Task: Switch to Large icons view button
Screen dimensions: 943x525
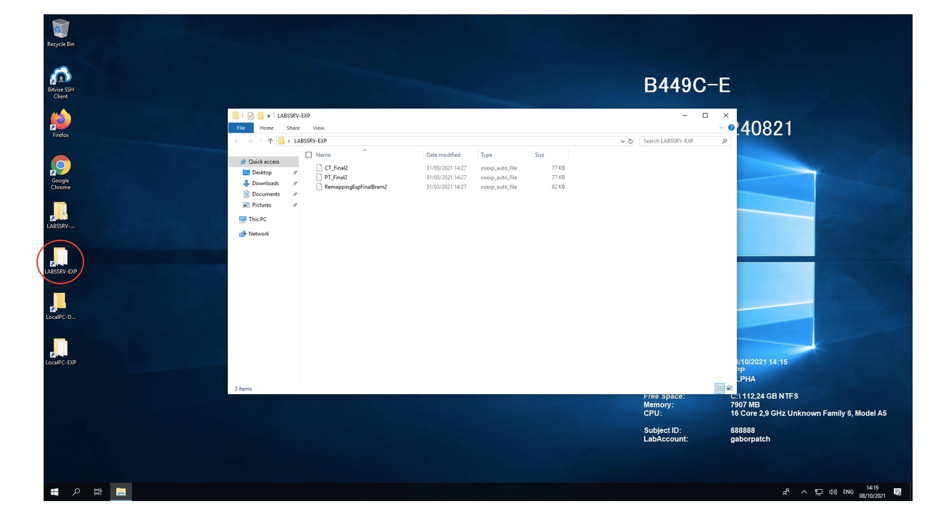Action: pos(730,388)
